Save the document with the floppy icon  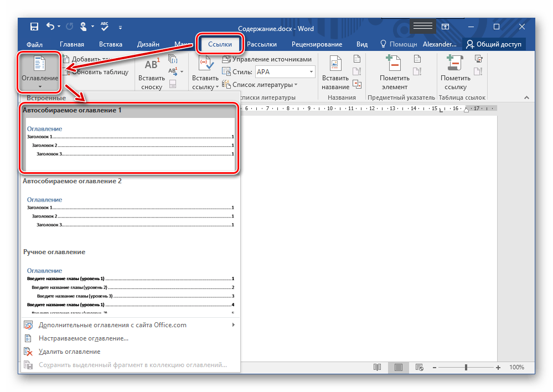34,27
